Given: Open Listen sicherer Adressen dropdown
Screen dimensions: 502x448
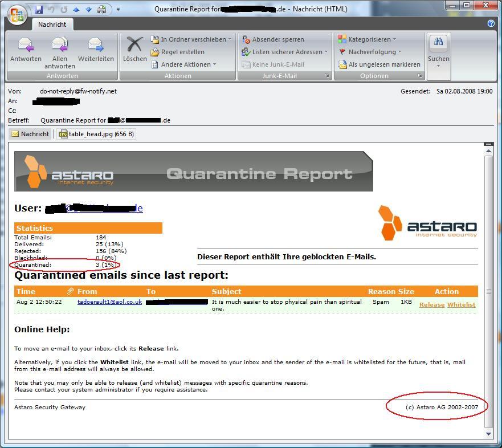Looking at the screenshot, I should coord(284,52).
